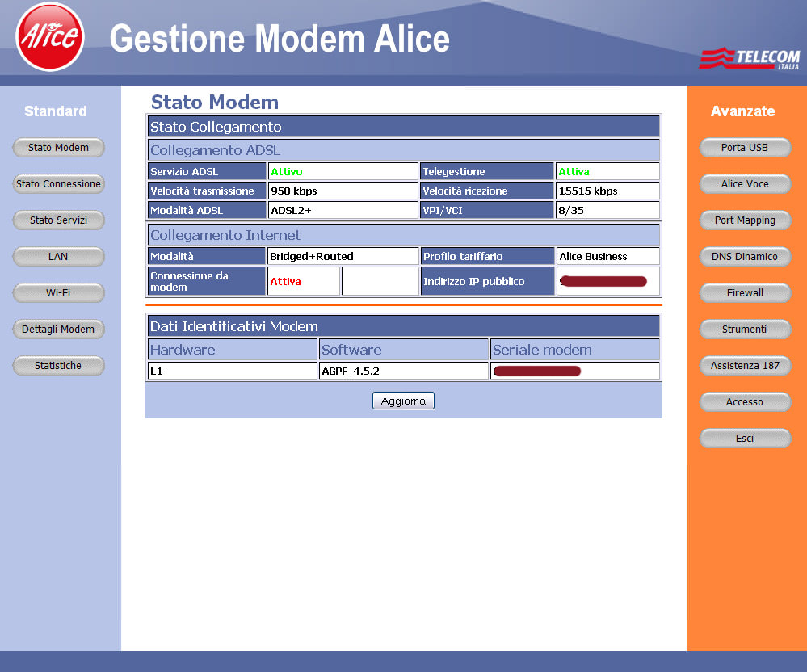Click the Stato Collegamento section header
Image resolution: width=807 pixels, height=672 pixels.
pos(404,127)
